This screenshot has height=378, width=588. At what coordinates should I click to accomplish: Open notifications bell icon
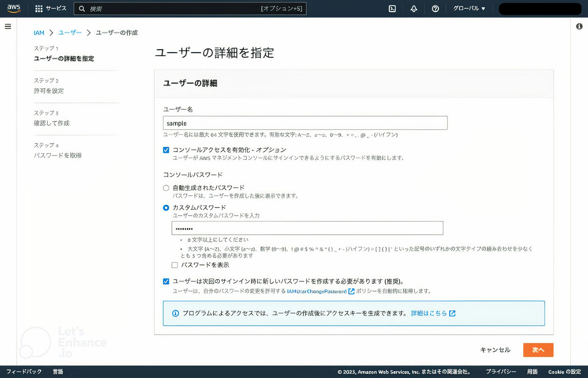[x=414, y=8]
